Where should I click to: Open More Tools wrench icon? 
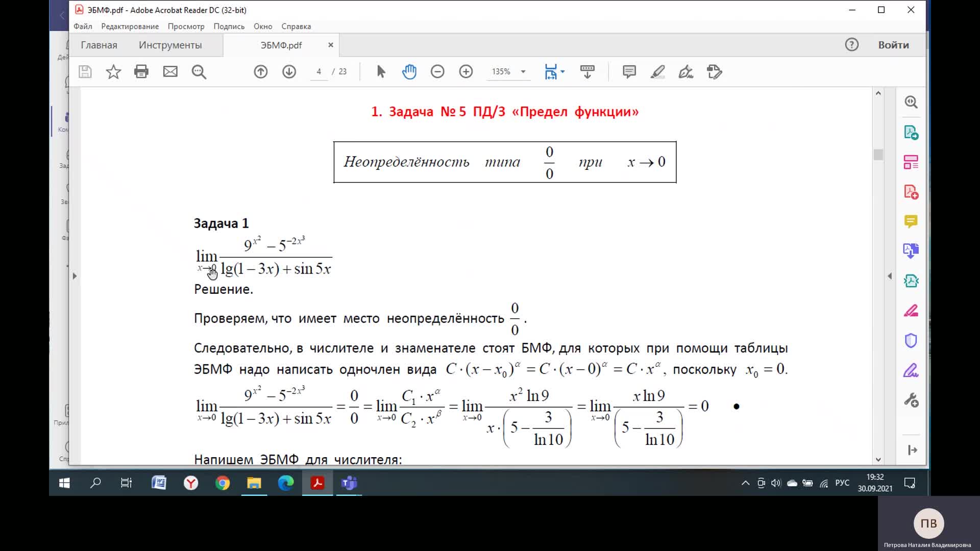point(911,399)
